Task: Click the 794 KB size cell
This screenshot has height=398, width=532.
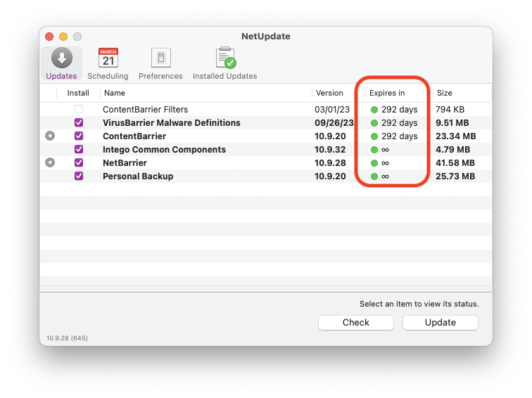Action: 450,110
